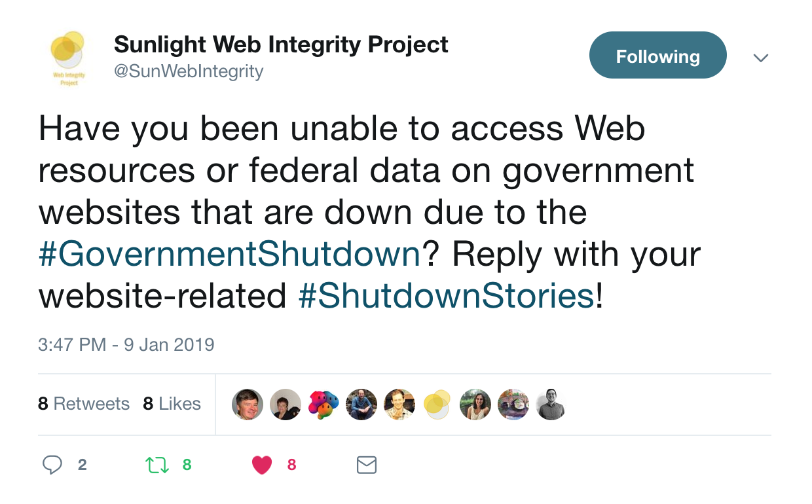Open the @SunWebIntegrity handle link
The width and height of the screenshot is (812, 504).
click(x=189, y=71)
